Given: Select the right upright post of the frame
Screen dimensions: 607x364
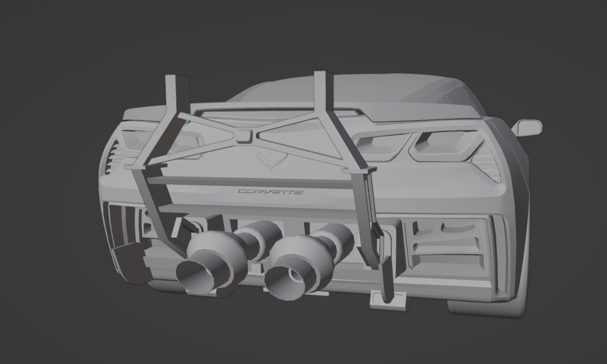Looking at the screenshot, I should point(324,91).
